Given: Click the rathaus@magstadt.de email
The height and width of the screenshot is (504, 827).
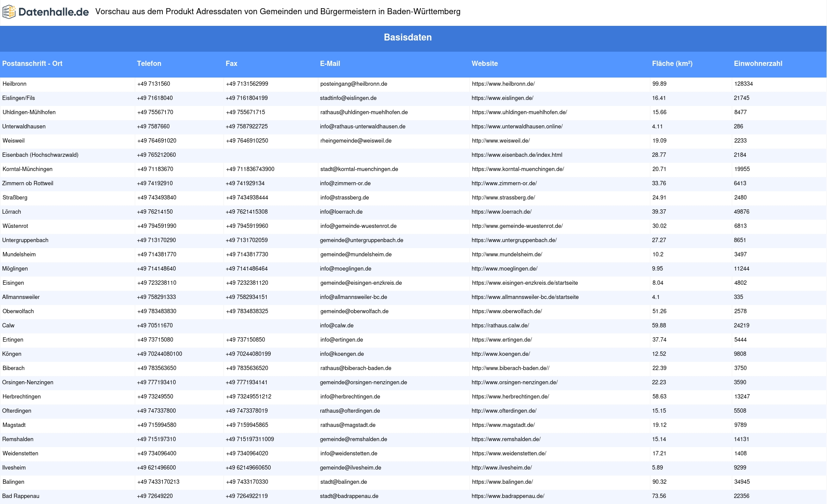Looking at the screenshot, I should (x=348, y=425).
